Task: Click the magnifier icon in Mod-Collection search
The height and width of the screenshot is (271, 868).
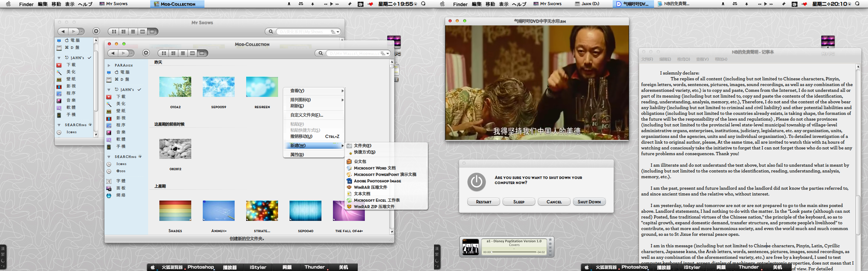Action: pos(320,53)
